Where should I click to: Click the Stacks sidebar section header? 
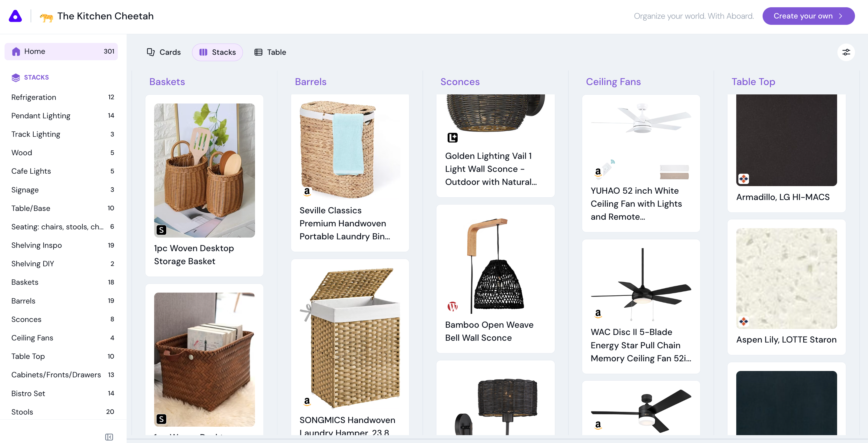36,77
